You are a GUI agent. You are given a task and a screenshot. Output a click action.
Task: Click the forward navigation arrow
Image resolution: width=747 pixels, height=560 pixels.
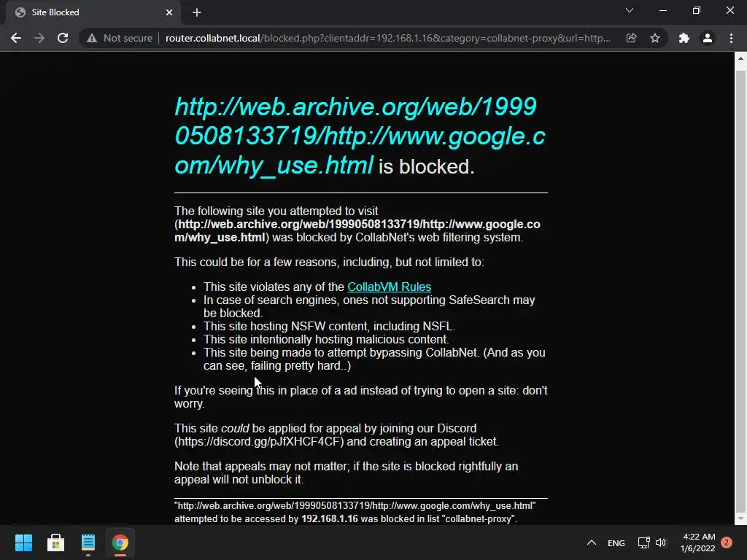point(39,38)
